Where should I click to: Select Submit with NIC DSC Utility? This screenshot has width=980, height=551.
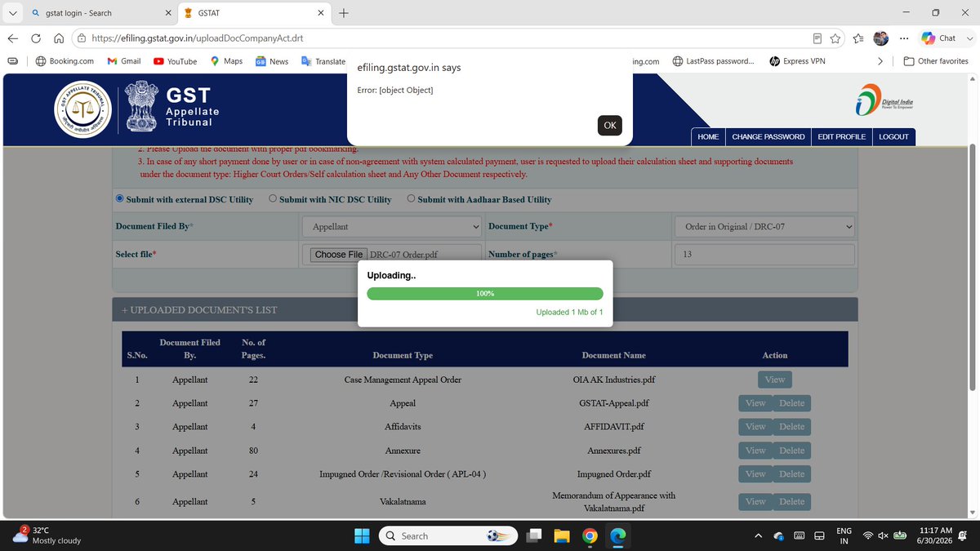pyautogui.click(x=273, y=198)
